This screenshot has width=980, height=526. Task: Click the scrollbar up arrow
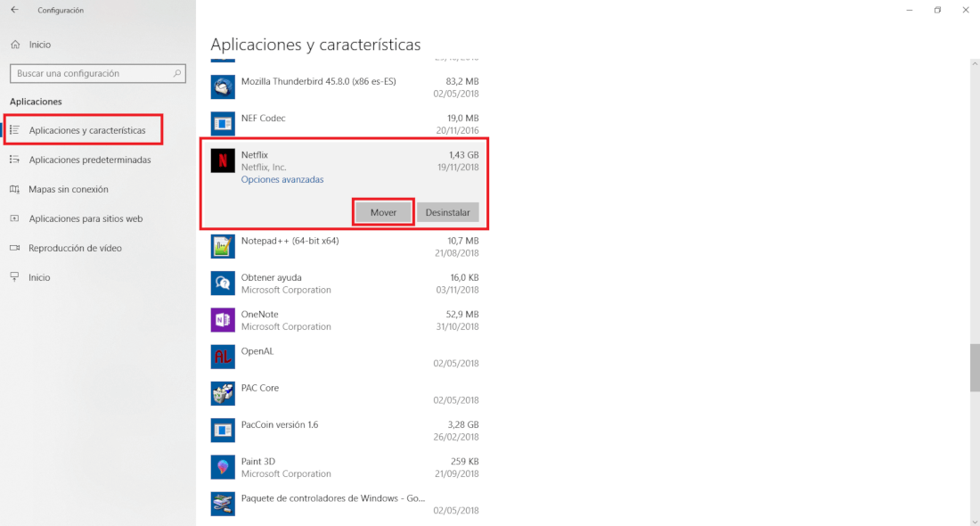975,63
